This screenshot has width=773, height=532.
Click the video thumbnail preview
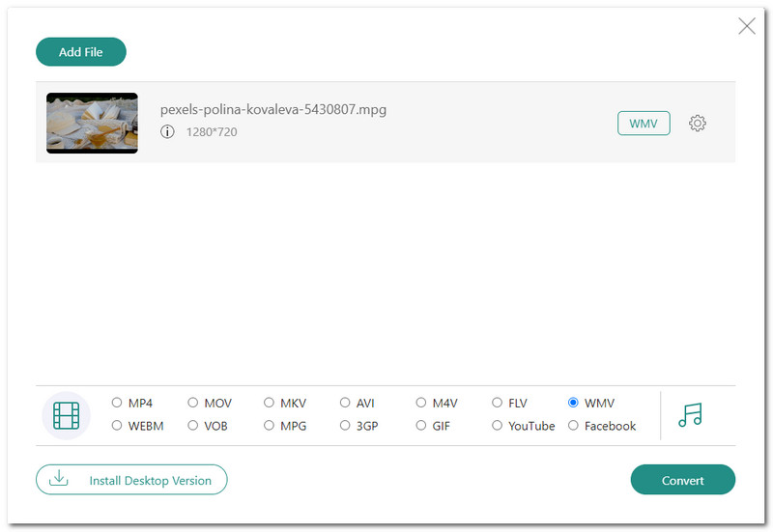(92, 123)
